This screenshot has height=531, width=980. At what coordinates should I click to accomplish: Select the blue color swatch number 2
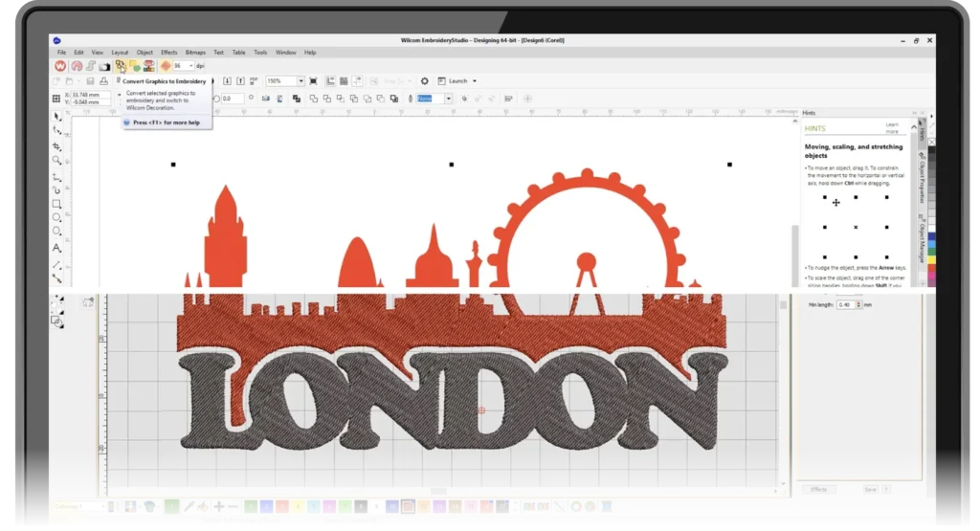point(267,506)
